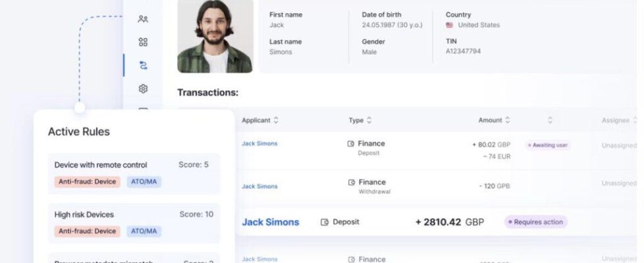Click the United States flag icon
644x263 pixels.
tap(450, 26)
